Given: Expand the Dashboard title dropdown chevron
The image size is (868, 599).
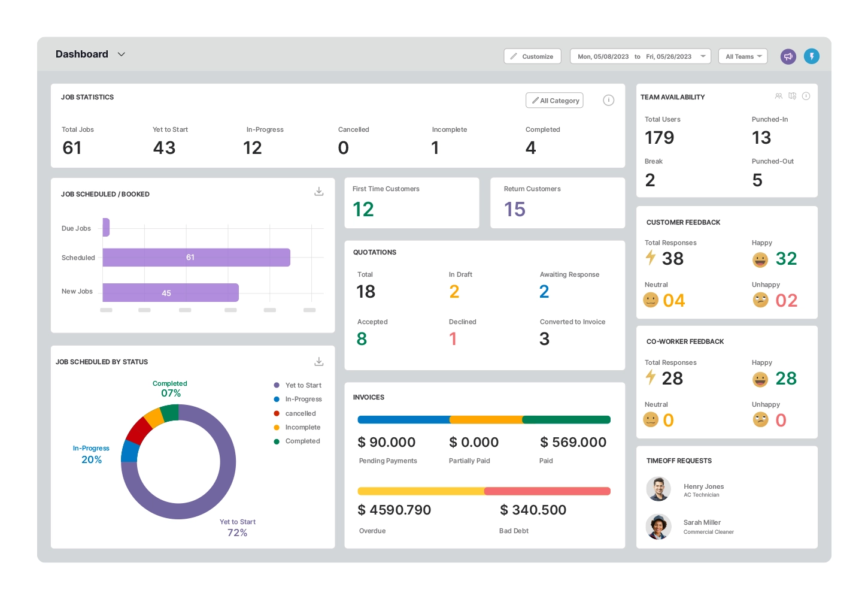Looking at the screenshot, I should (x=122, y=55).
